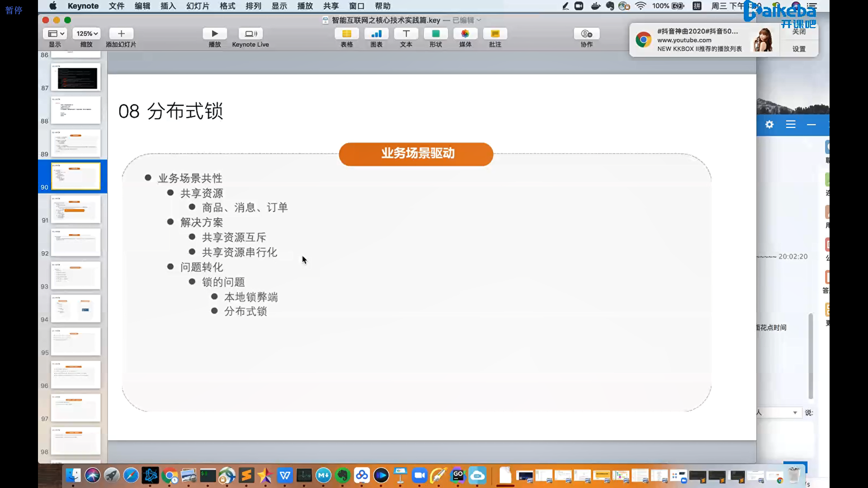This screenshot has height=488, width=868.
Task: Open Zoom from the Dock
Action: (420, 475)
